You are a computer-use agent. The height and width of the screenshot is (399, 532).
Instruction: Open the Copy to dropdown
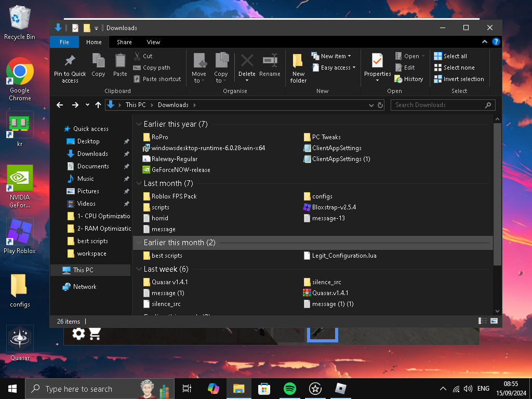pyautogui.click(x=221, y=68)
